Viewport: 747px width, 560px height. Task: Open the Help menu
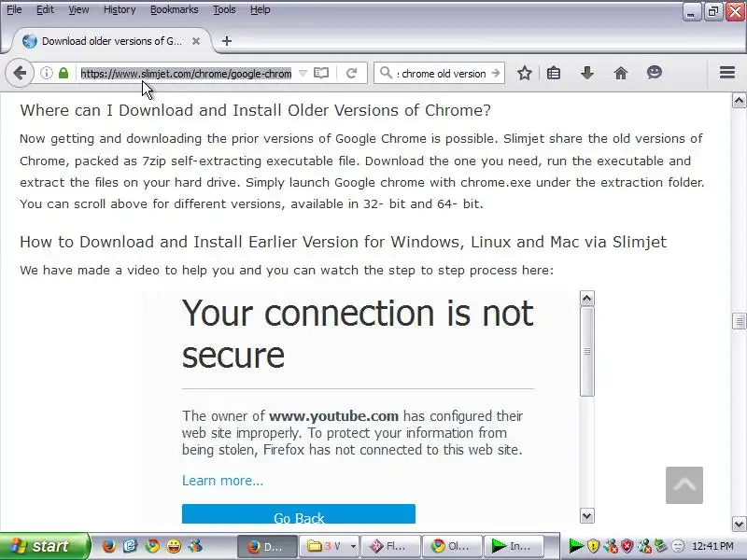click(261, 9)
